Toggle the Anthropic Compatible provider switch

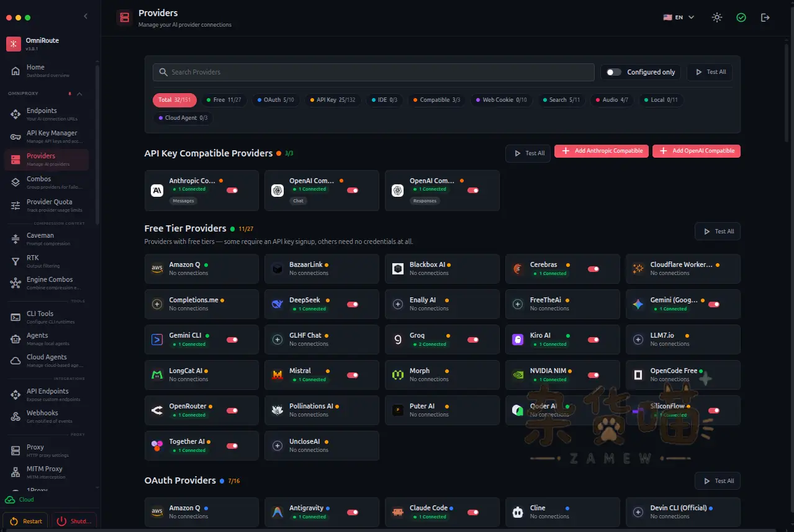click(232, 191)
